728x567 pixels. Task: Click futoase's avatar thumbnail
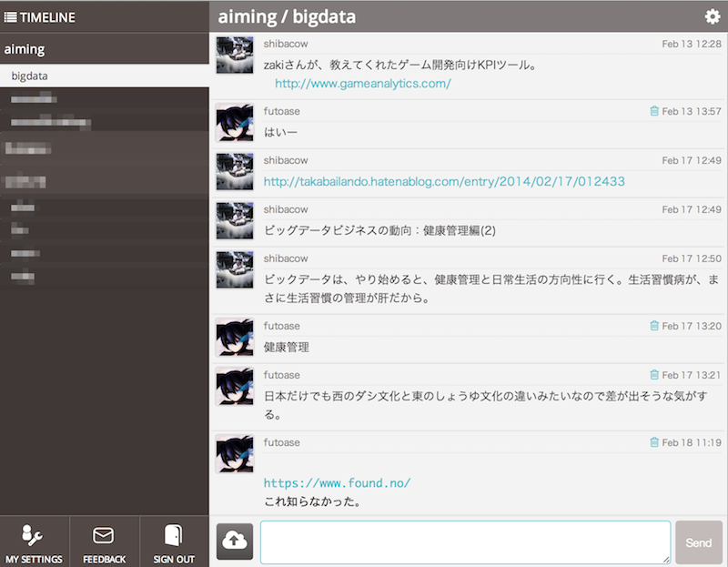point(234,122)
